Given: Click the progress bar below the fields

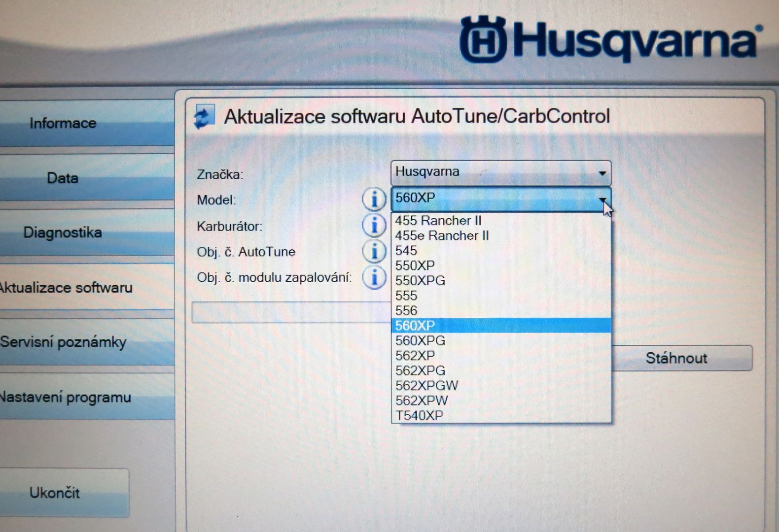Looking at the screenshot, I should [291, 312].
